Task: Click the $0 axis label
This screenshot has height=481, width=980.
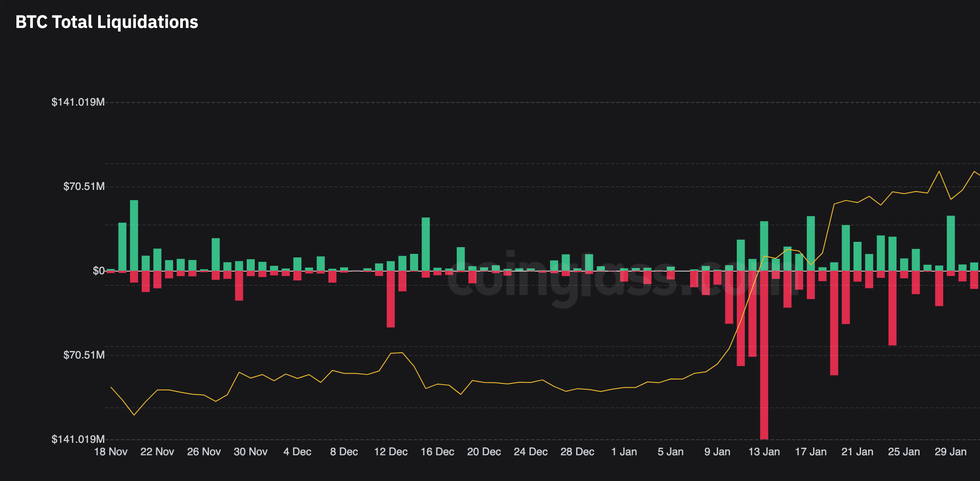Action: (99, 271)
